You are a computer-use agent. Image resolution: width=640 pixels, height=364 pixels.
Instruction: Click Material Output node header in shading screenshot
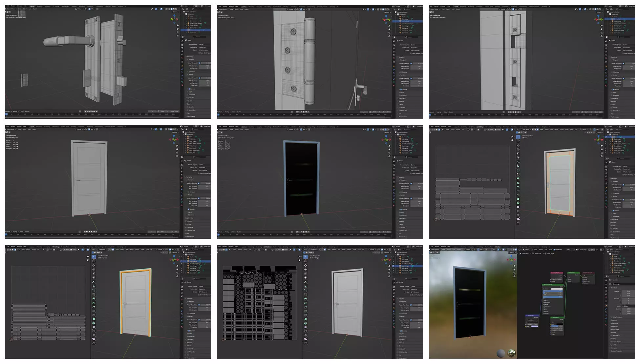(x=589, y=273)
